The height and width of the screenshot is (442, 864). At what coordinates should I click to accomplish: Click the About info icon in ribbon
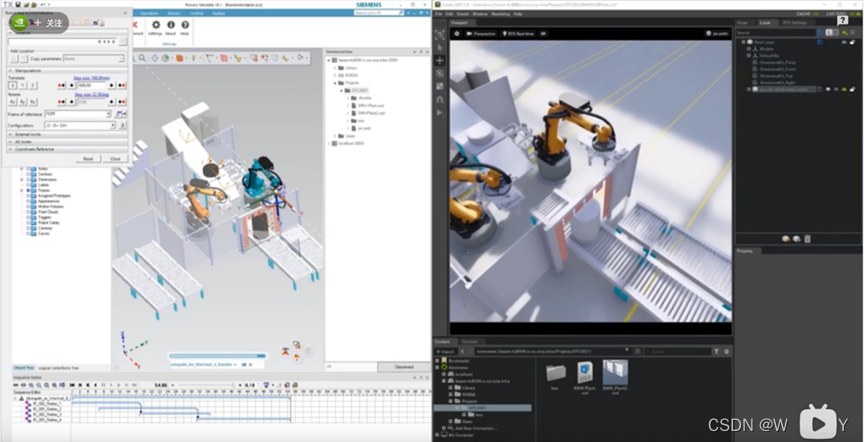click(171, 25)
